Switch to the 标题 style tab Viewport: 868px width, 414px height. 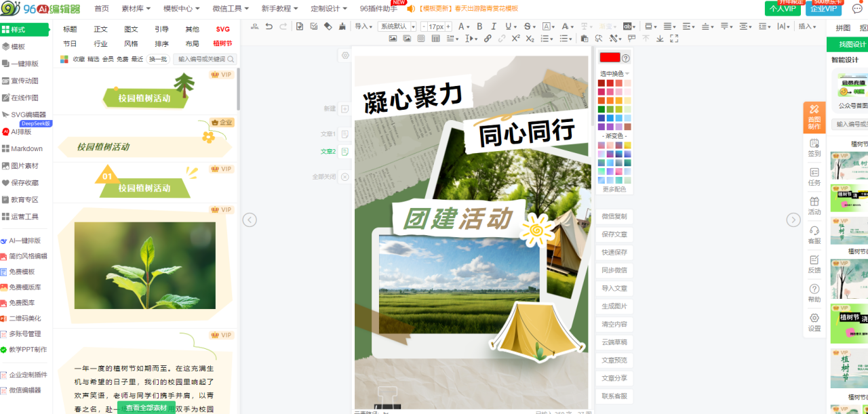coord(70,29)
